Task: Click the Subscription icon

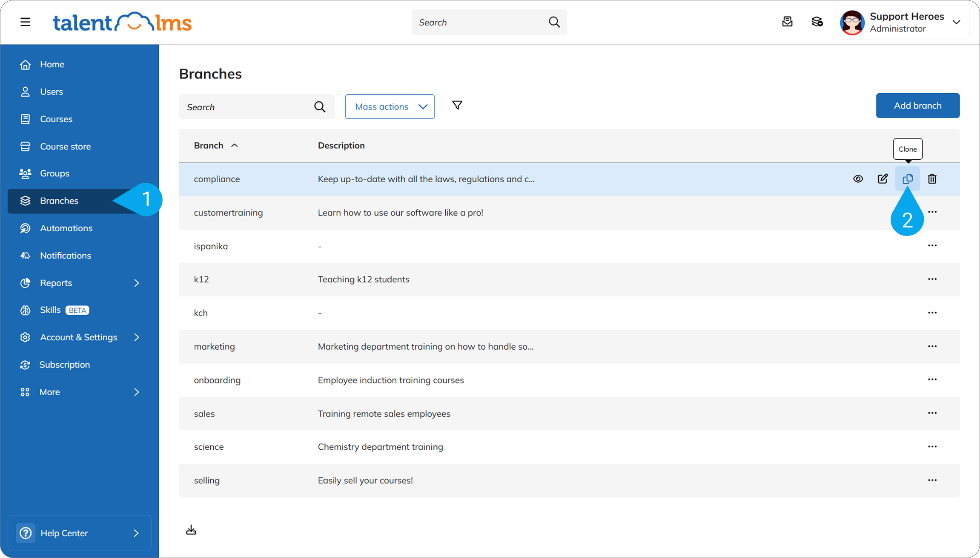Action: (x=25, y=365)
